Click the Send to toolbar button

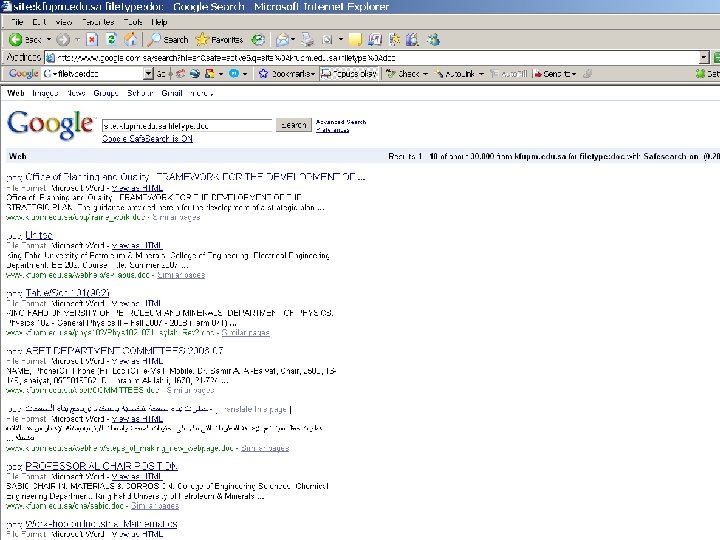[553, 73]
